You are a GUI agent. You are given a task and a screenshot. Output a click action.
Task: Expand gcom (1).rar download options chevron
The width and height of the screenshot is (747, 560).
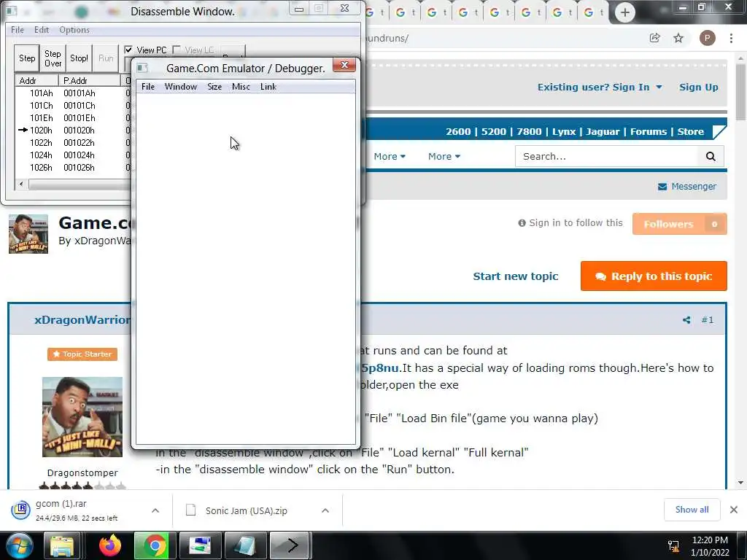155,510
